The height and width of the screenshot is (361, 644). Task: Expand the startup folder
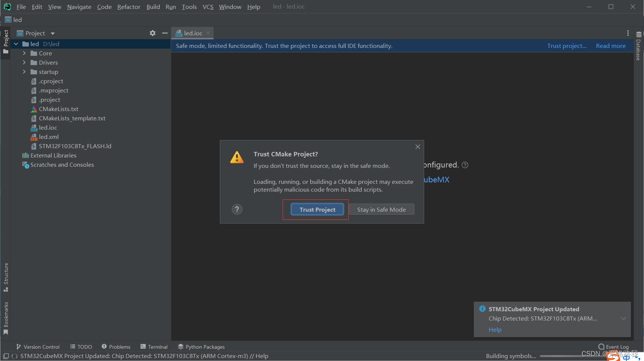click(x=24, y=72)
